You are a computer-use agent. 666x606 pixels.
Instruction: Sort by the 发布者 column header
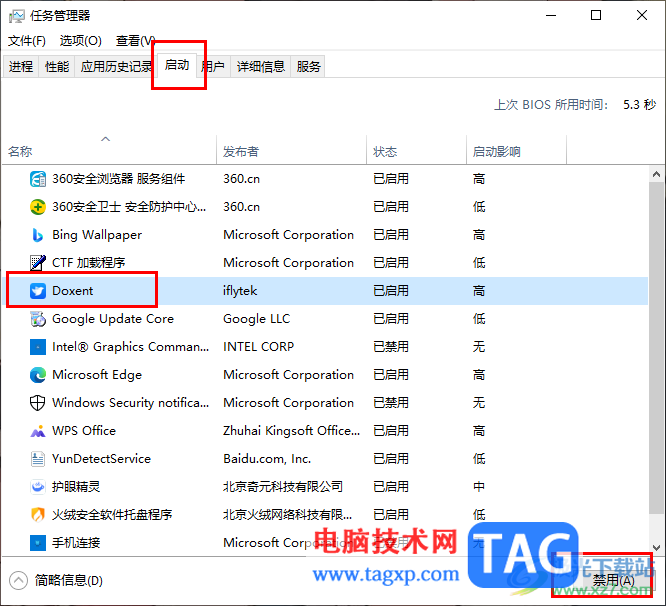tap(291, 152)
